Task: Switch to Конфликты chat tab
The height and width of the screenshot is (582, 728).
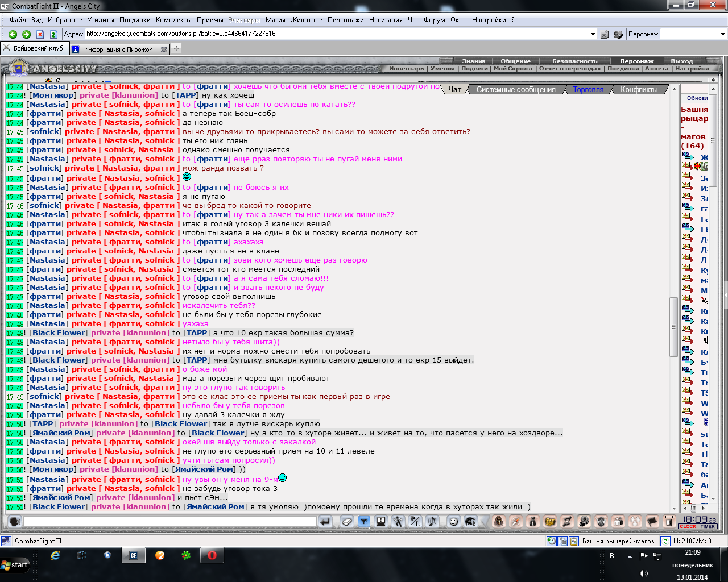Action: (639, 90)
